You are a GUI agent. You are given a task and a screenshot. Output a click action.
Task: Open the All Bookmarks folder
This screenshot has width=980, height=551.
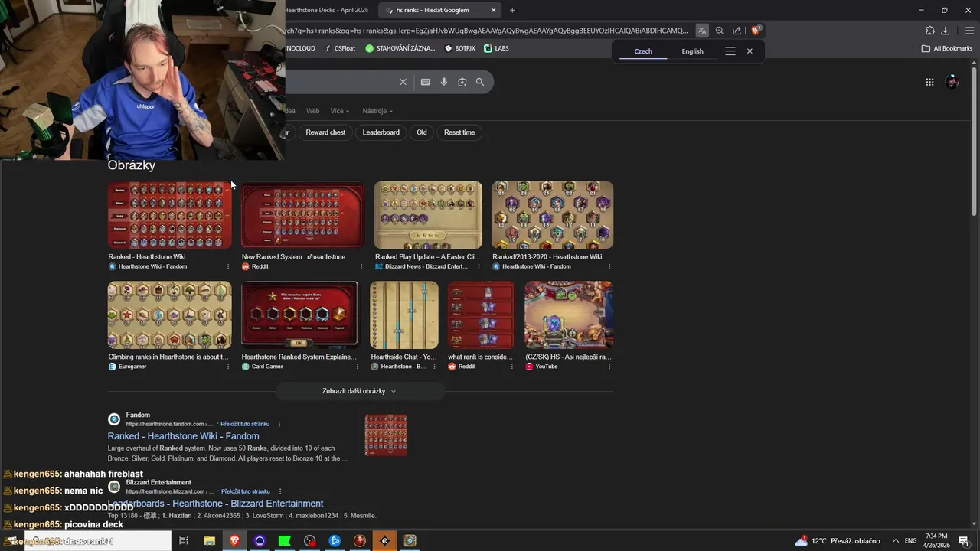pyautogui.click(x=947, y=48)
